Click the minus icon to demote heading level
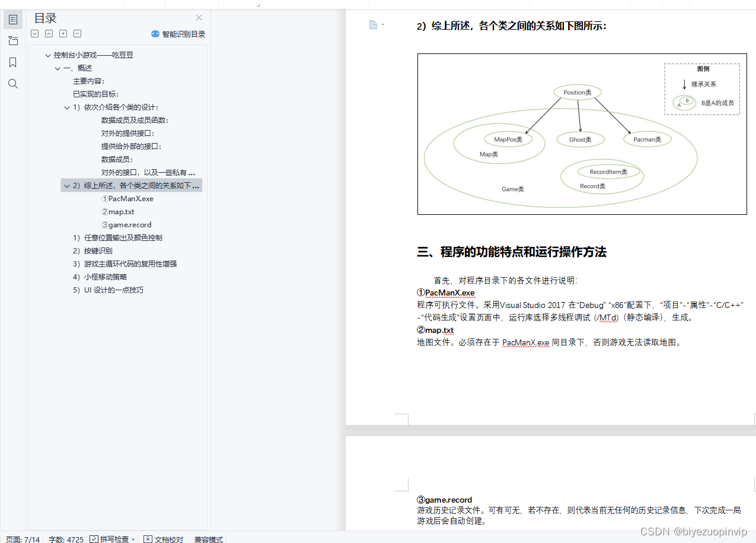Viewport: 756px width, 543px height. [78, 34]
